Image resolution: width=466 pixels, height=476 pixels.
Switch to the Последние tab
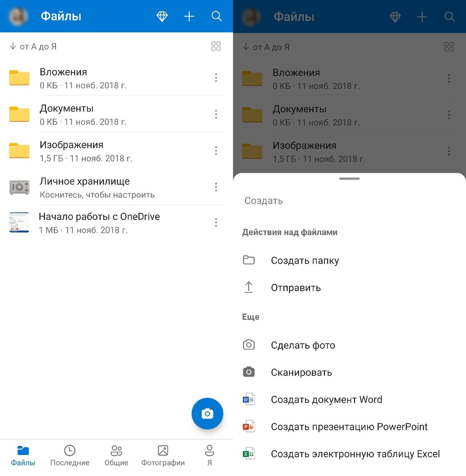coord(70,456)
